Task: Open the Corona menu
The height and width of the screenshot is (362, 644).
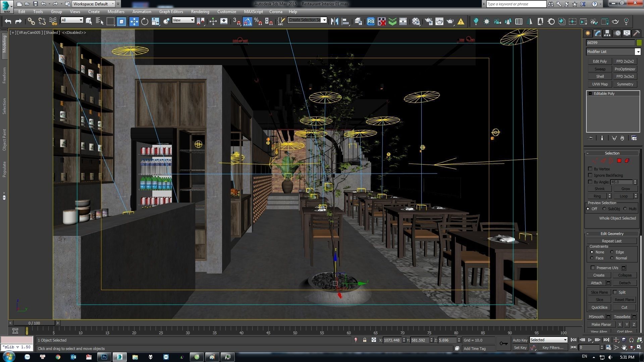Action: click(x=276, y=11)
